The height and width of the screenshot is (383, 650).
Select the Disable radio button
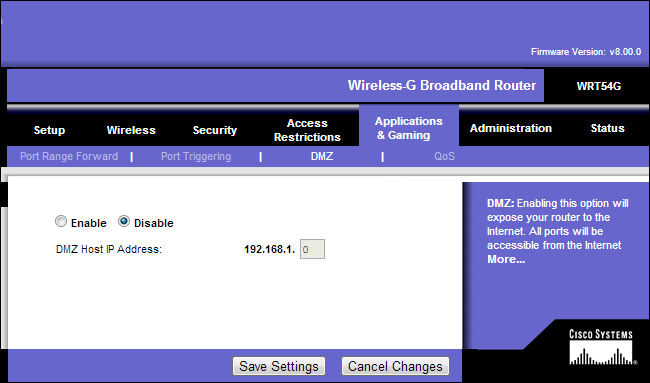point(124,222)
